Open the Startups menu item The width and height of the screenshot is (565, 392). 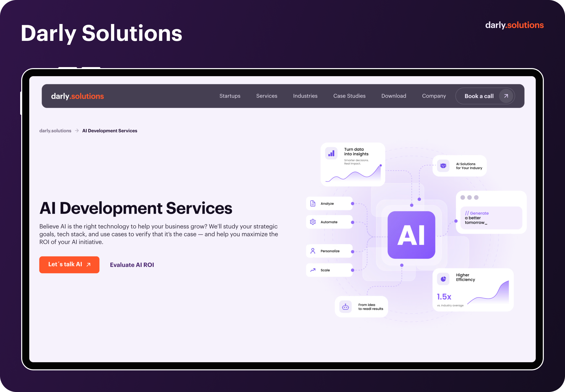tap(230, 96)
